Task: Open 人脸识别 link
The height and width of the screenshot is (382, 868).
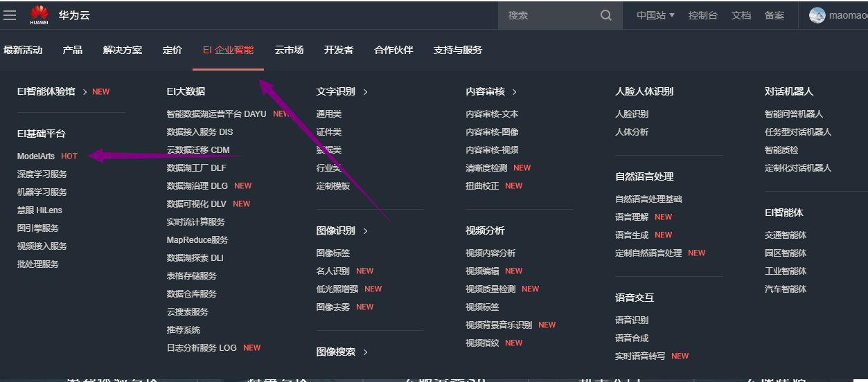Action: pos(632,113)
